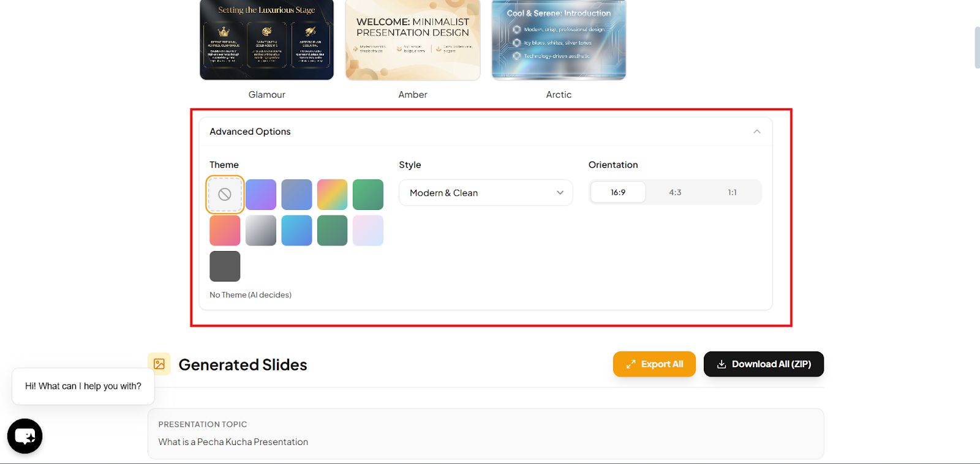The height and width of the screenshot is (464, 980).
Task: Open the Style dropdown showing Modern & Clean
Action: coord(486,193)
